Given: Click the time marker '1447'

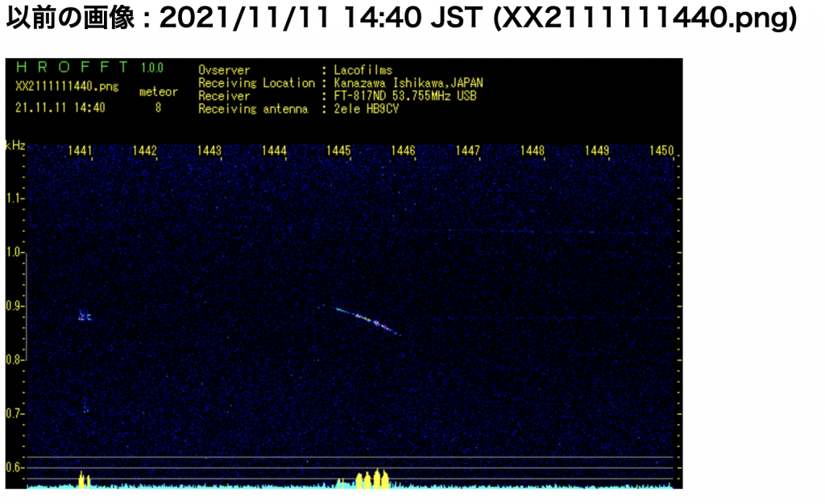Looking at the screenshot, I should (468, 151).
